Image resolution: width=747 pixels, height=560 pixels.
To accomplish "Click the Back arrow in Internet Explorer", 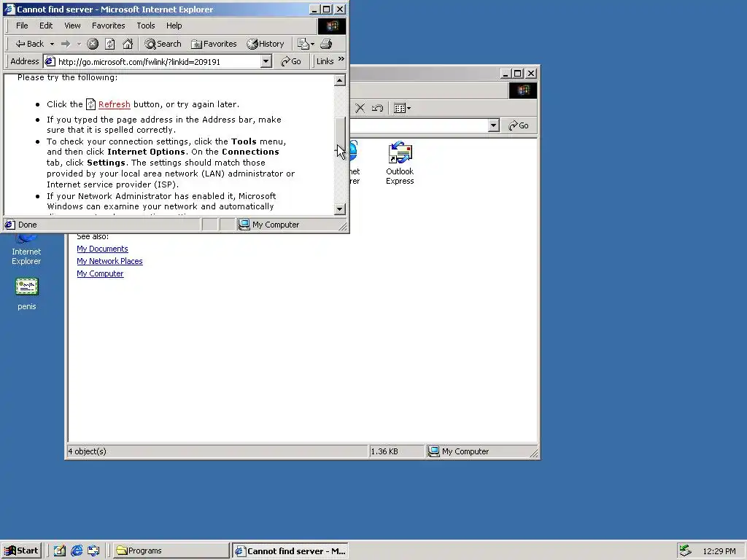I will [x=29, y=44].
